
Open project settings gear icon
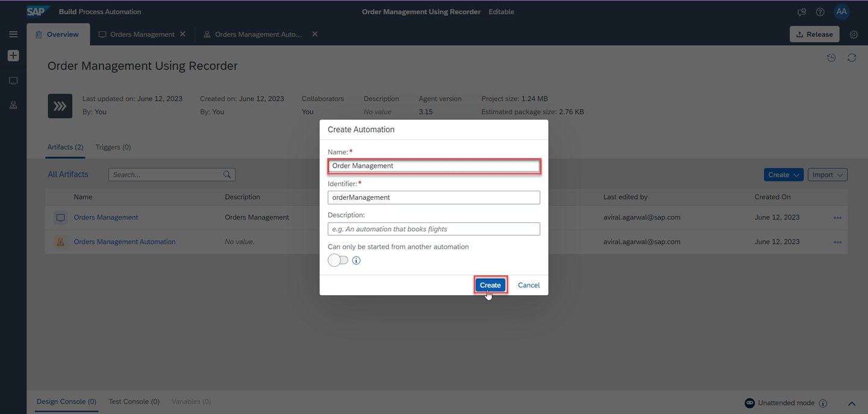(x=854, y=34)
